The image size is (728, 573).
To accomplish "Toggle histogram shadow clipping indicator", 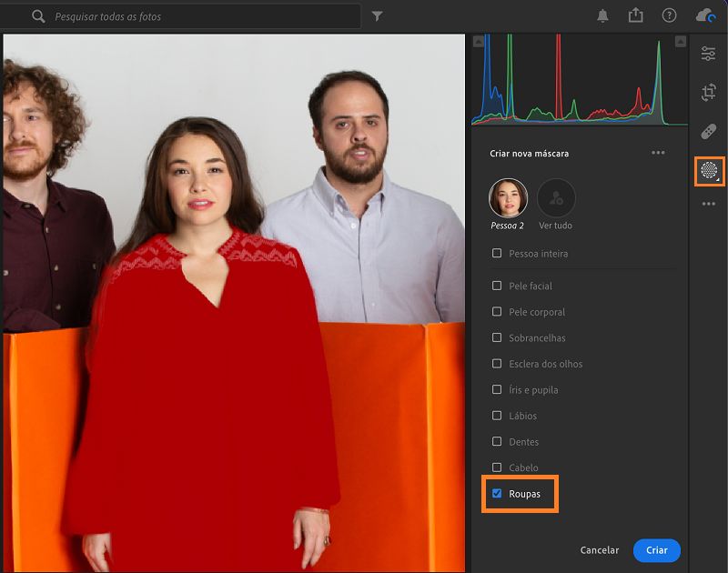I will point(479,42).
